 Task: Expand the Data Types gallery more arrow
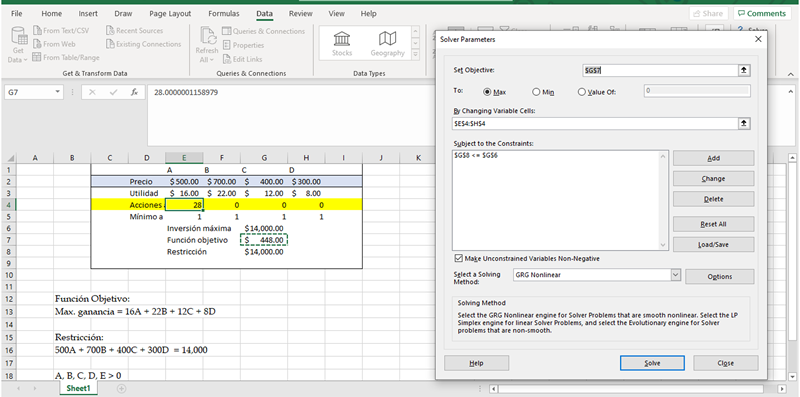click(415, 54)
